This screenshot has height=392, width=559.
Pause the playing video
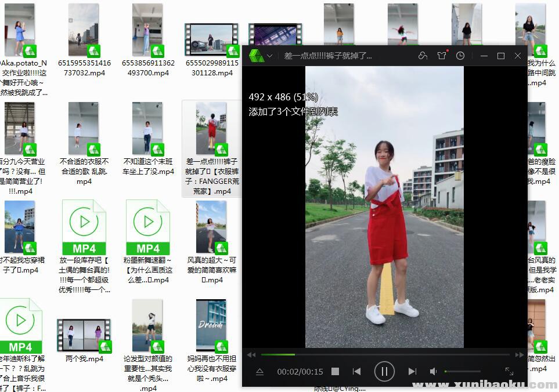click(x=384, y=371)
